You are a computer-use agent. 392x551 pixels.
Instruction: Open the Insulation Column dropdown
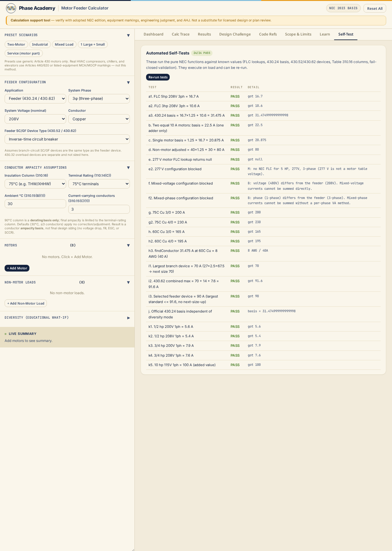[x=35, y=184]
